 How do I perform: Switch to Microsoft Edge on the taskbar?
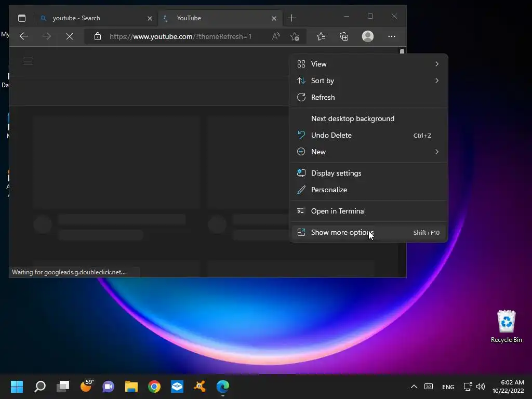pyautogui.click(x=223, y=387)
